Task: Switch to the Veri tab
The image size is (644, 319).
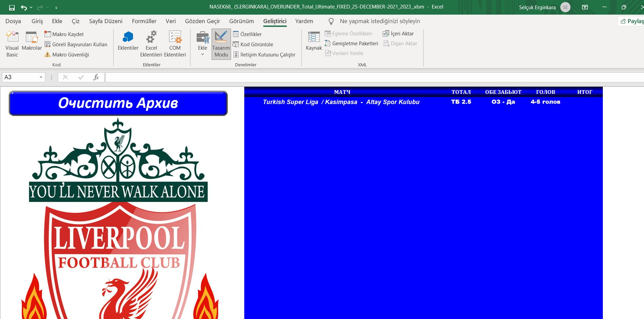Action: click(171, 21)
